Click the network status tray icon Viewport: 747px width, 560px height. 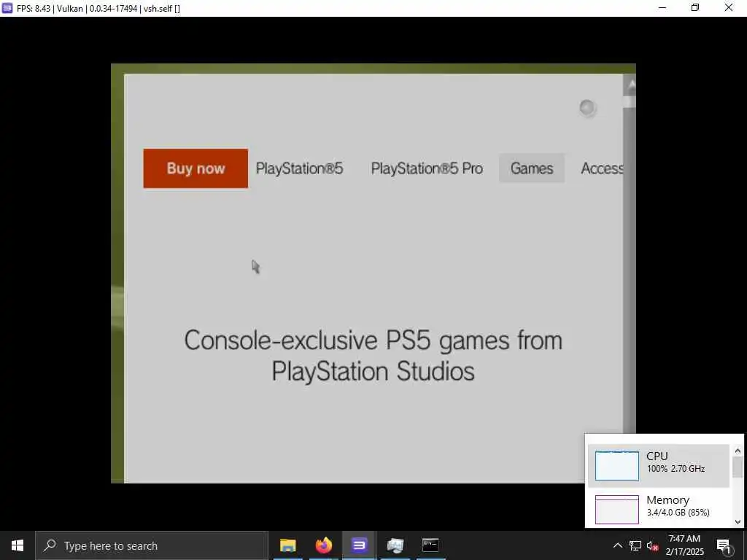pos(635,545)
